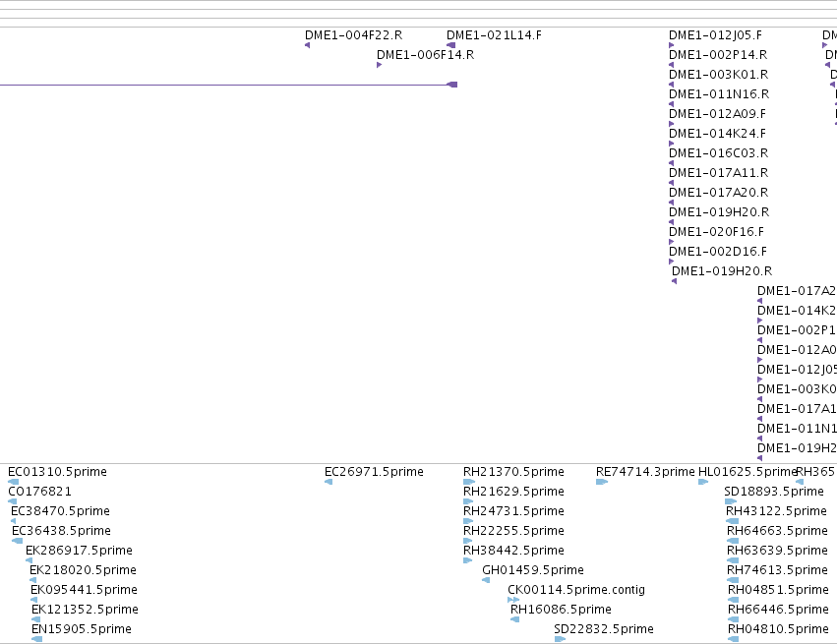
Task: Select EC26971.5prime EST
Action: [374, 472]
